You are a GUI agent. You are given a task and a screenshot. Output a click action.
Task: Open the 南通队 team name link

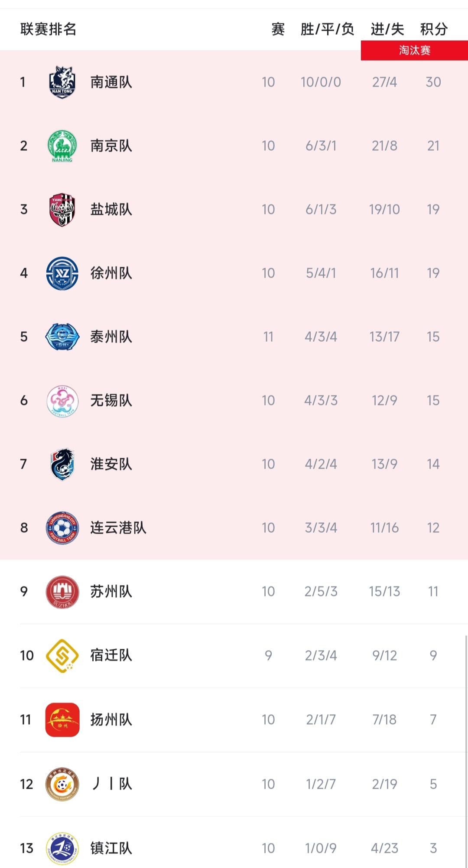coord(111,82)
